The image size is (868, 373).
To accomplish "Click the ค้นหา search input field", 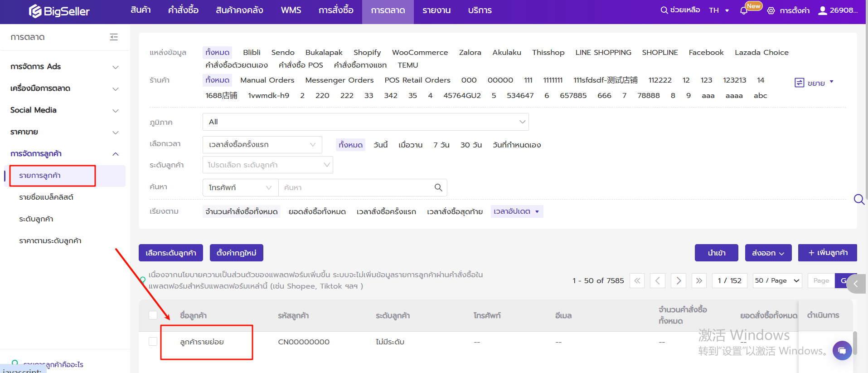I will coord(356,187).
